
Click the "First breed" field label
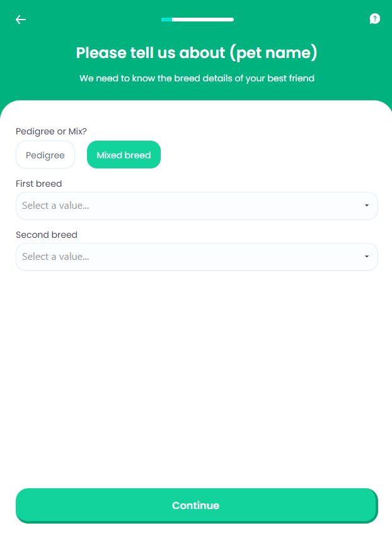click(39, 184)
